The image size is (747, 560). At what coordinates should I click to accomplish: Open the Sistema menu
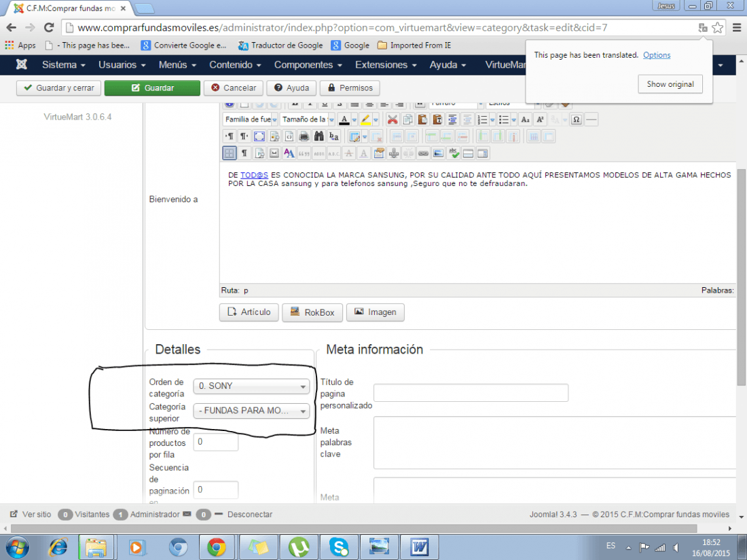click(x=63, y=64)
